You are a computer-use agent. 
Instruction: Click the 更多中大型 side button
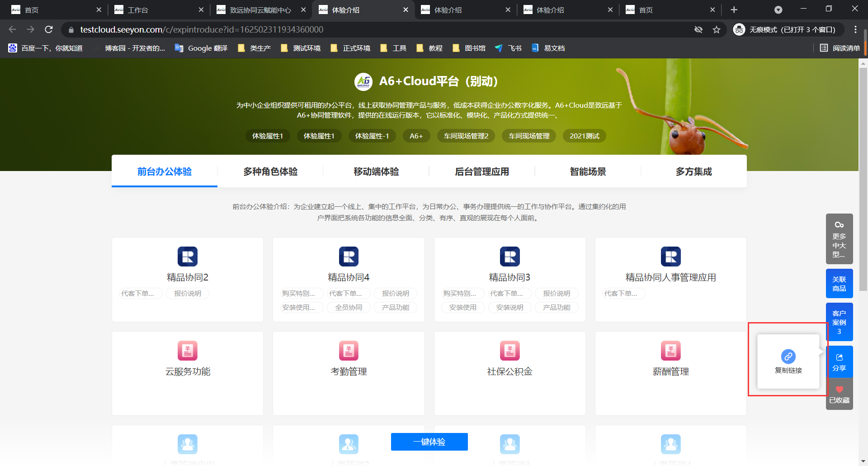(839, 239)
